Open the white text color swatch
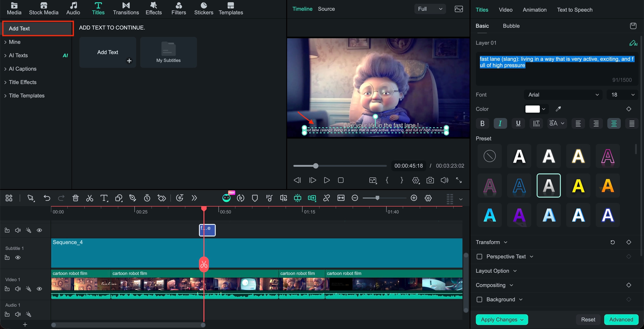644x329 pixels. (532, 109)
